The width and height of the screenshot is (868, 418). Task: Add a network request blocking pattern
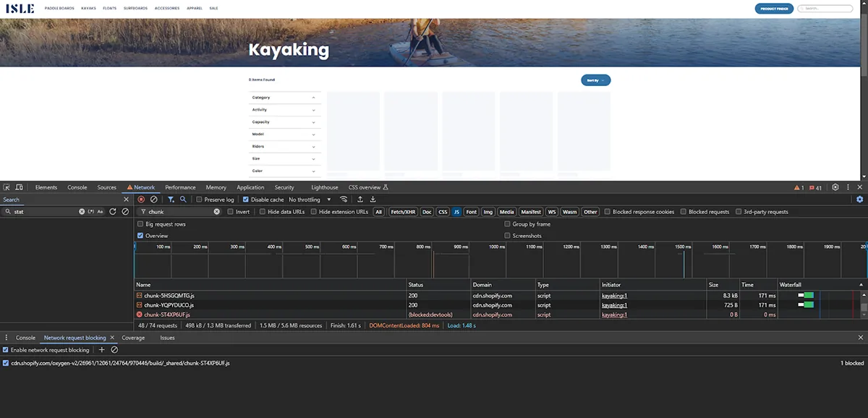pyautogui.click(x=102, y=350)
